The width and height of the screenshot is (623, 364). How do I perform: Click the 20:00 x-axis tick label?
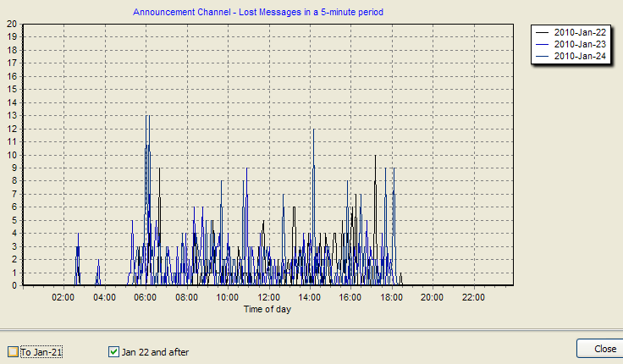click(x=432, y=297)
